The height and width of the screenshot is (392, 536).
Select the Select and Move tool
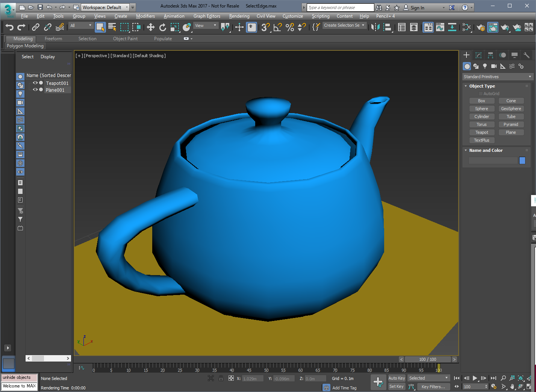coord(150,27)
